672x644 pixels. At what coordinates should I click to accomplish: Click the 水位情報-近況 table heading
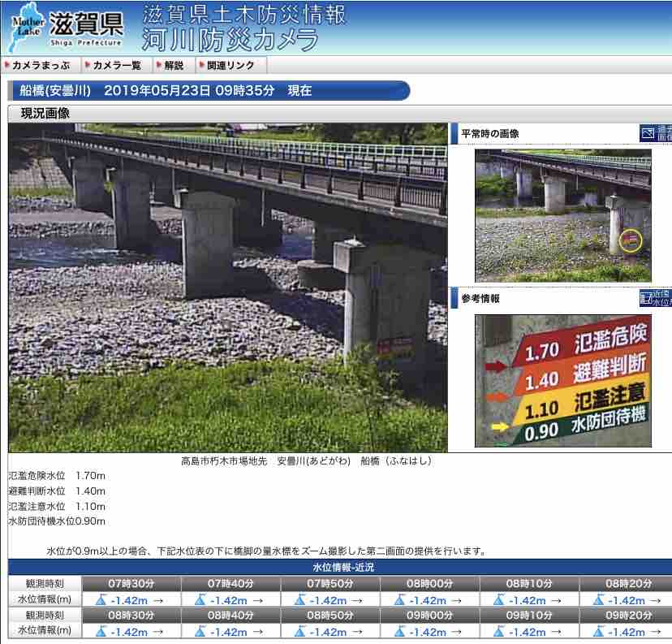[x=342, y=567]
